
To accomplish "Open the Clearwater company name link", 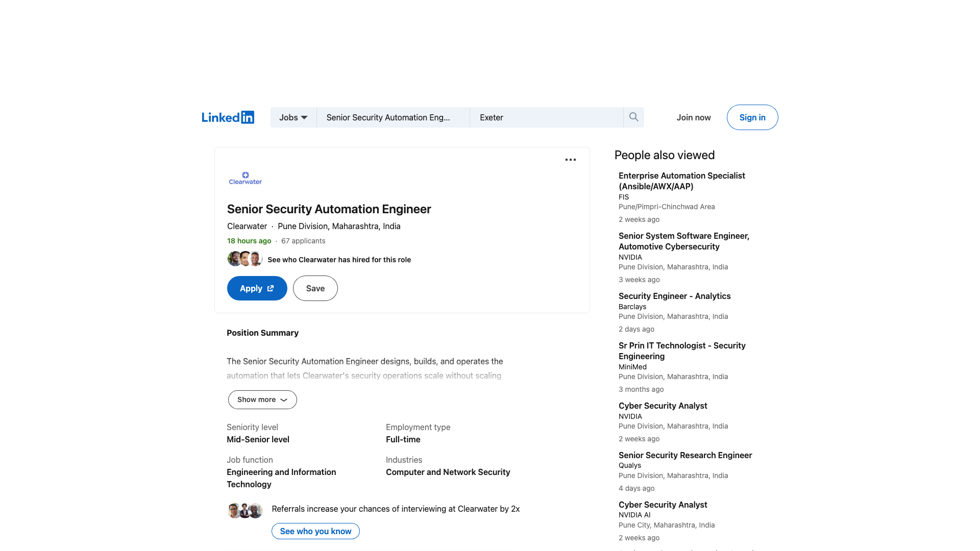I will coord(247,226).
